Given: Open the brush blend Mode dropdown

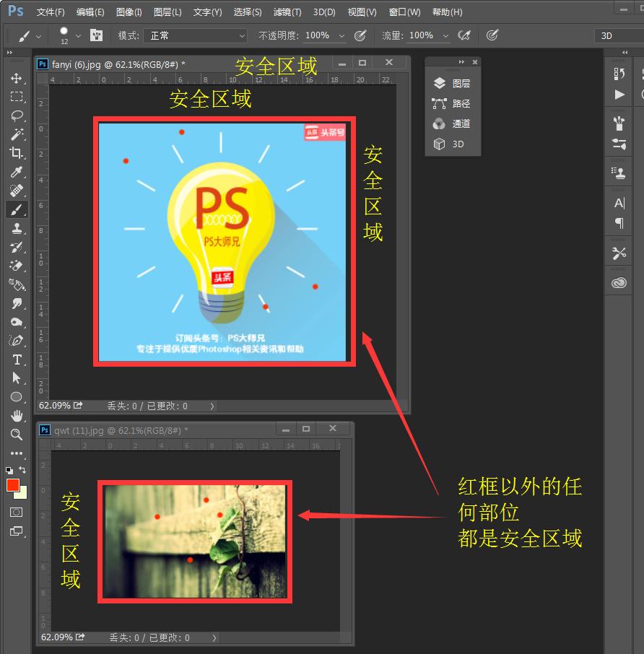Looking at the screenshot, I should [x=195, y=35].
